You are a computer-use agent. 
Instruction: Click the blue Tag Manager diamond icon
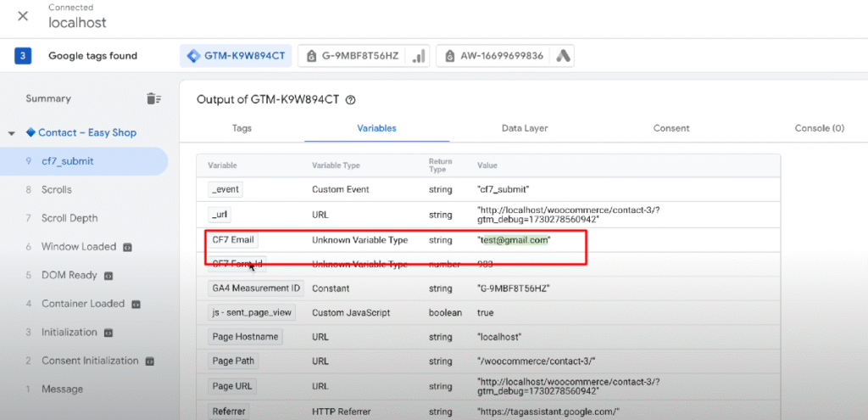coord(192,56)
